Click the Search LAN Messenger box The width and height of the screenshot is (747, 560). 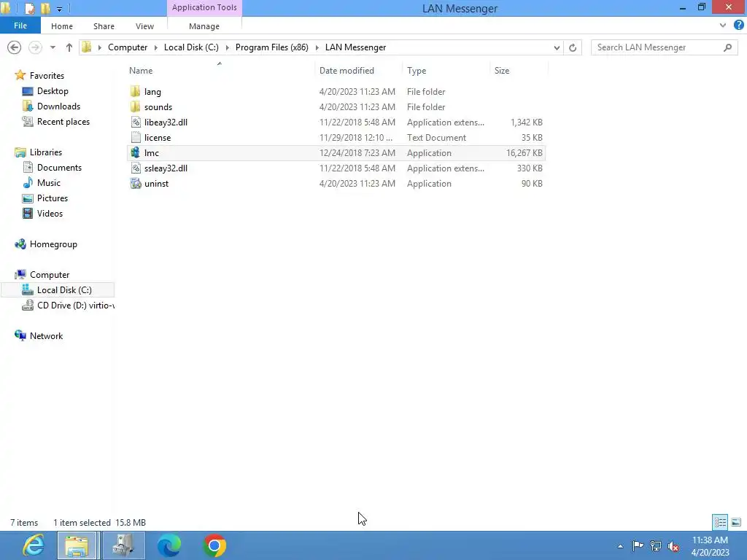point(663,47)
